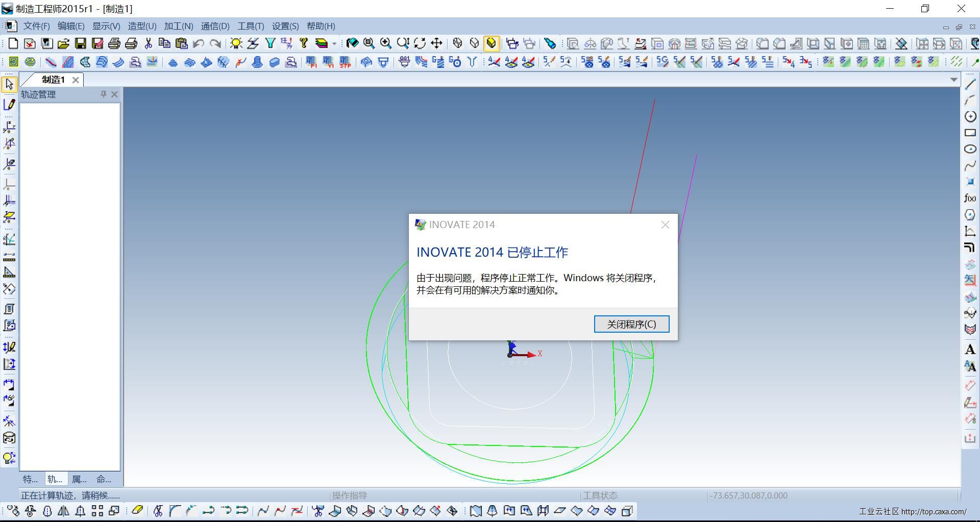Redo the last action
The width and height of the screenshot is (980, 522).
215,43
